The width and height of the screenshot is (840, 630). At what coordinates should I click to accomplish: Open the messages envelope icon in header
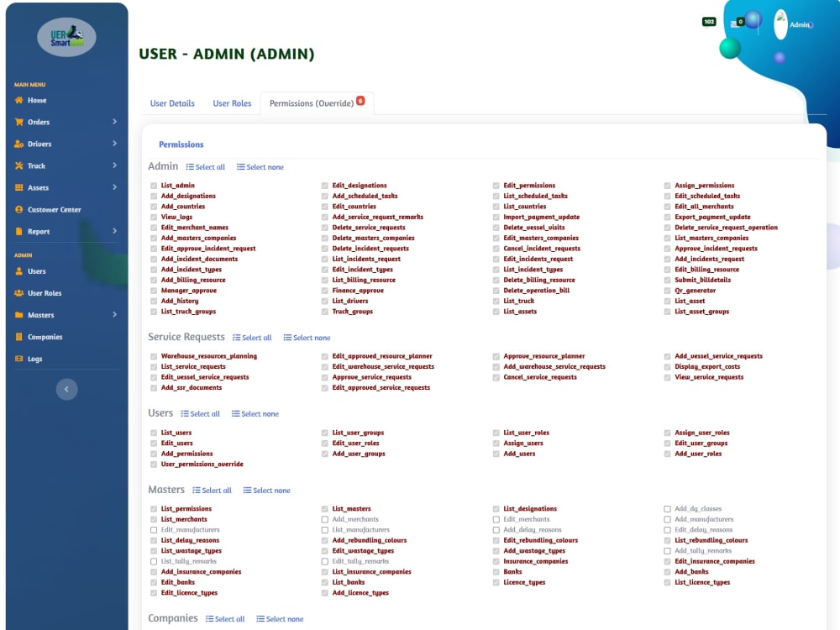tap(735, 24)
